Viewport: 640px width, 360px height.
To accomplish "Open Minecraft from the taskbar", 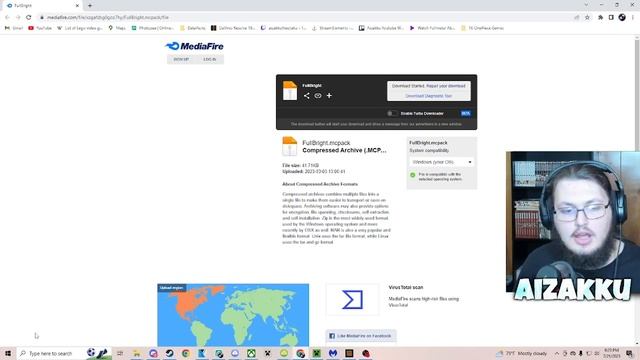I will 316,353.
